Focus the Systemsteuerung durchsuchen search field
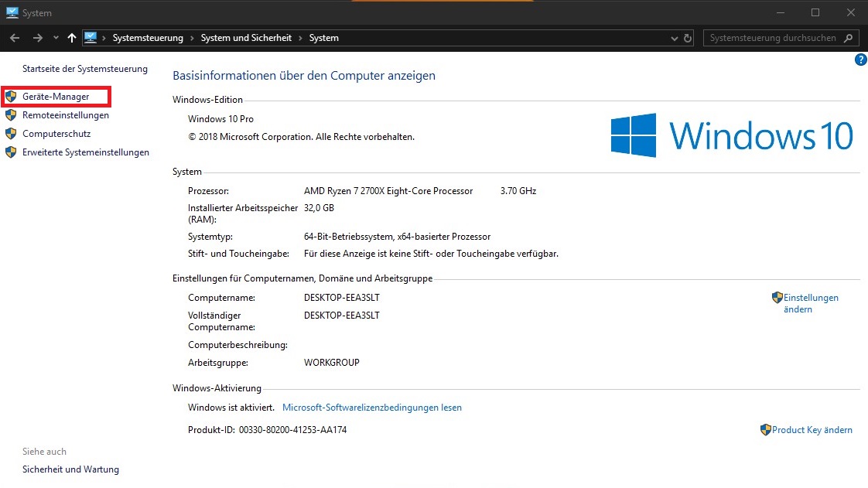Image resolution: width=868 pixels, height=488 pixels. click(774, 38)
